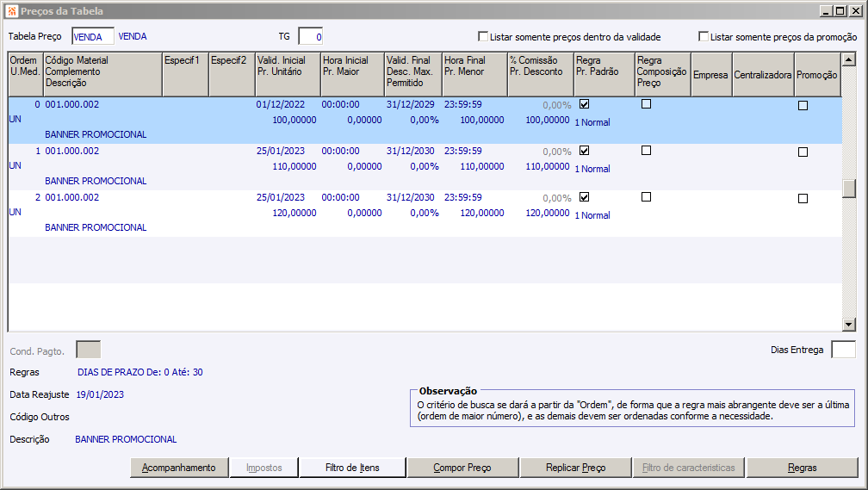Uncheck Regra Pr. Padrão for order 0 row
This screenshot has height=490, width=868.
(585, 104)
